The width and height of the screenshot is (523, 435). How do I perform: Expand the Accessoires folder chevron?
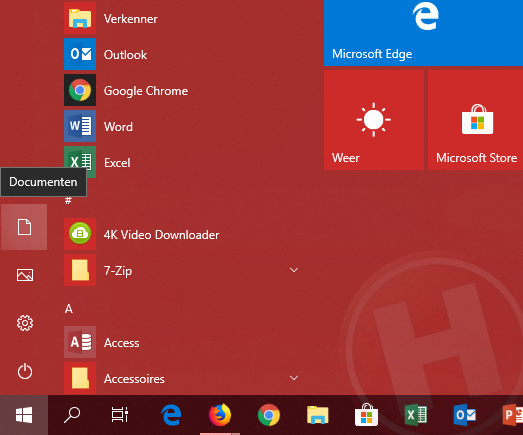click(294, 378)
